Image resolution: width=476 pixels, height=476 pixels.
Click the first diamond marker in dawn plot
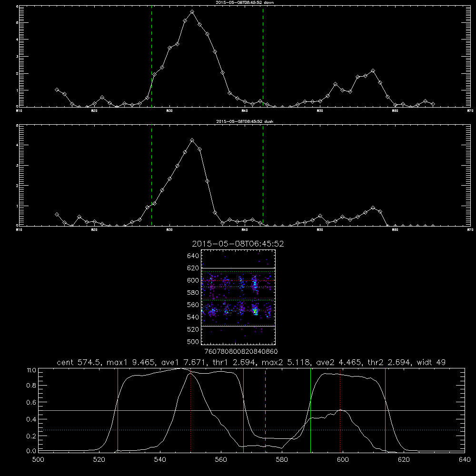point(57,90)
